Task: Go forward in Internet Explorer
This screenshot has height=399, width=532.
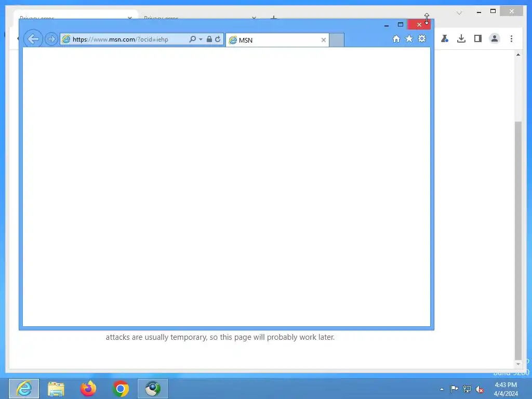Action: pyautogui.click(x=51, y=39)
